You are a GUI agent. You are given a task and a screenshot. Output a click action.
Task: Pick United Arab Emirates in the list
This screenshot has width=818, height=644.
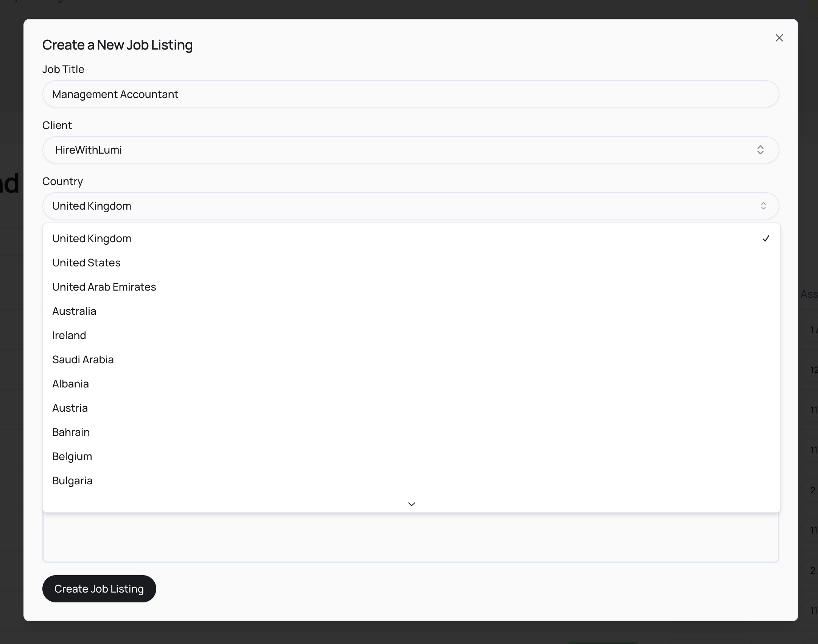[104, 287]
